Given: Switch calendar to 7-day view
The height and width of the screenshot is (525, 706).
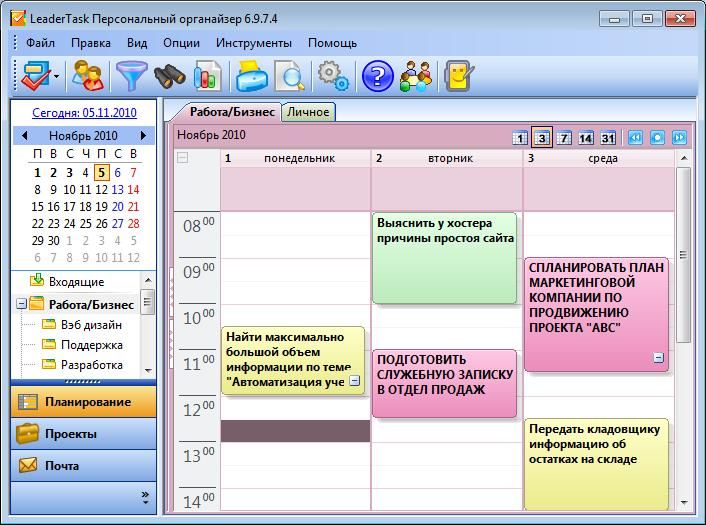Looking at the screenshot, I should click(564, 138).
